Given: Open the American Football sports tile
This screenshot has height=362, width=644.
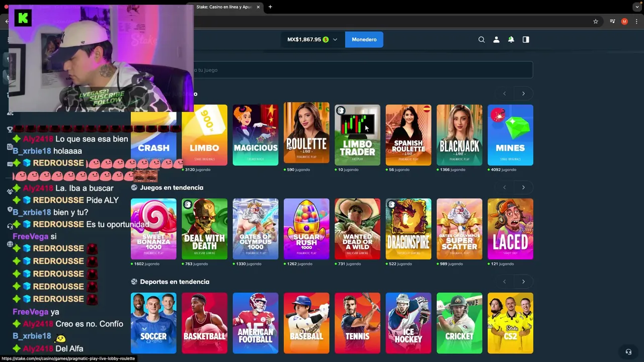Looking at the screenshot, I should click(256, 323).
